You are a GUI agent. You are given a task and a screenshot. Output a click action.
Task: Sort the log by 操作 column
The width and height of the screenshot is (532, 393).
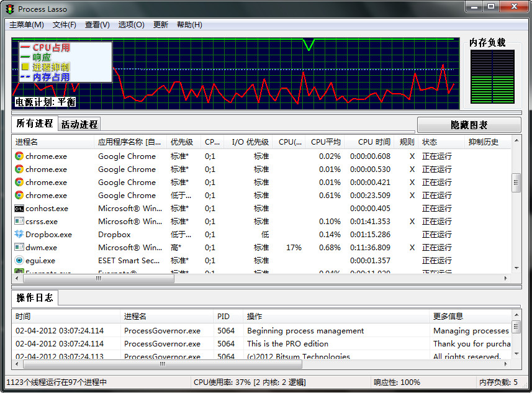[x=336, y=316]
